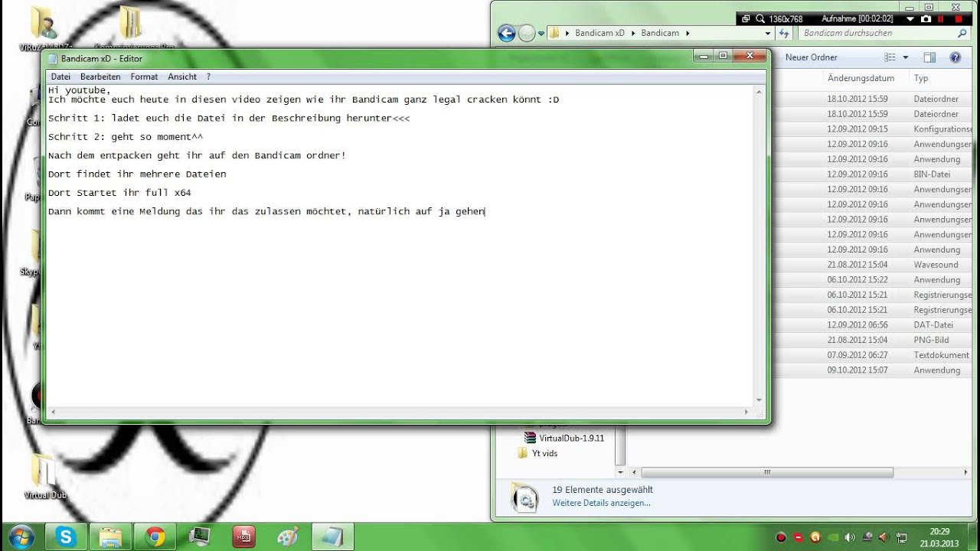Open the Bandicam overlay dropdown arrow
Image resolution: width=980 pixels, height=551 pixels.
pyautogui.click(x=910, y=18)
